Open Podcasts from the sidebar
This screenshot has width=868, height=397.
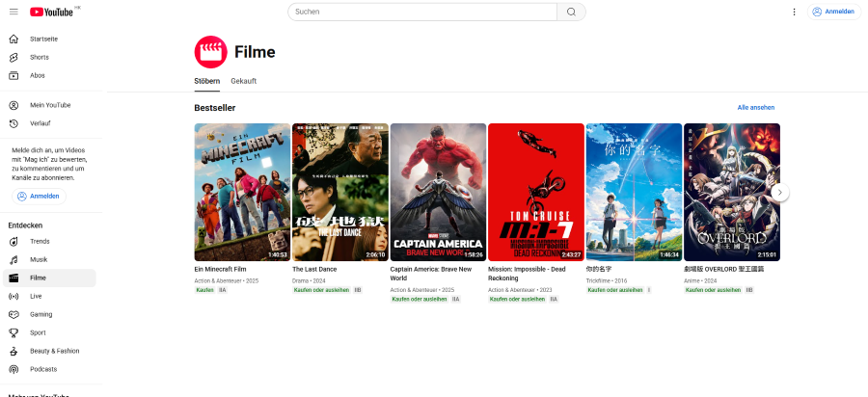49,369
